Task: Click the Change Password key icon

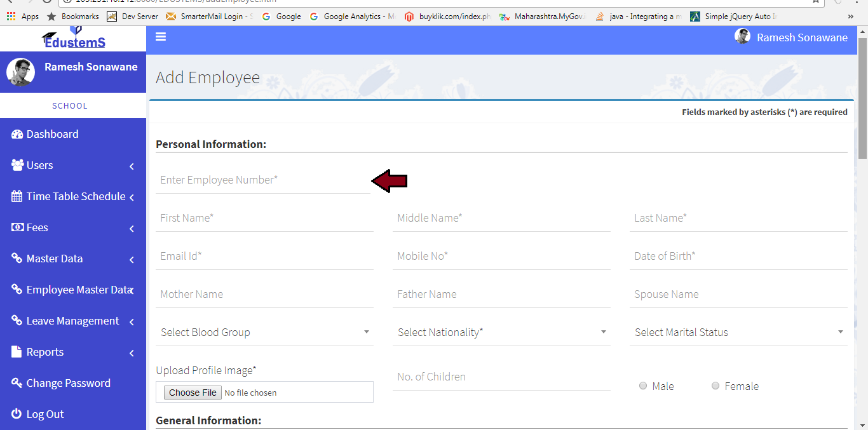Action: coord(17,383)
